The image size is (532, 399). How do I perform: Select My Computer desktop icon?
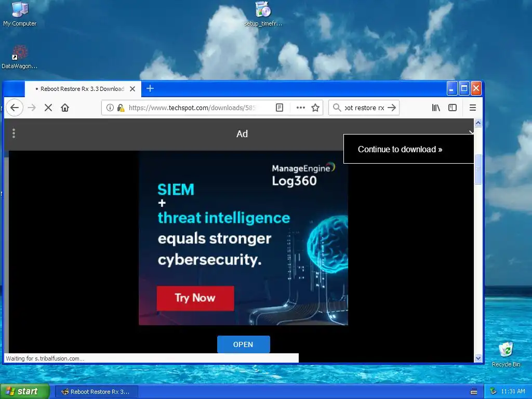[x=20, y=14]
